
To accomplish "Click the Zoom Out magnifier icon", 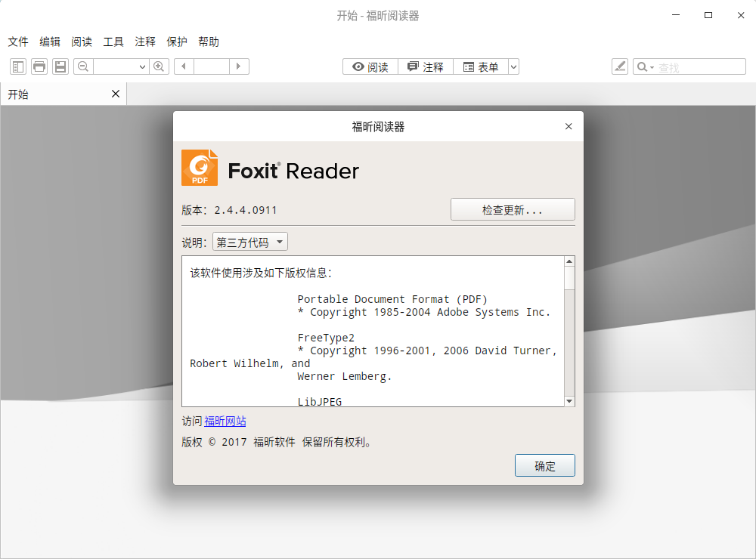I will point(83,66).
